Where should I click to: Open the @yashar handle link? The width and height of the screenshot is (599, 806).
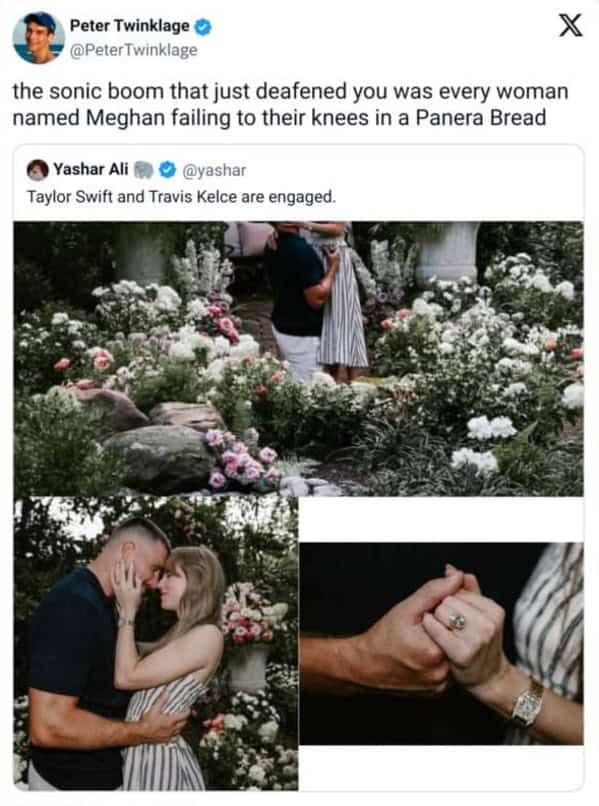click(x=214, y=170)
